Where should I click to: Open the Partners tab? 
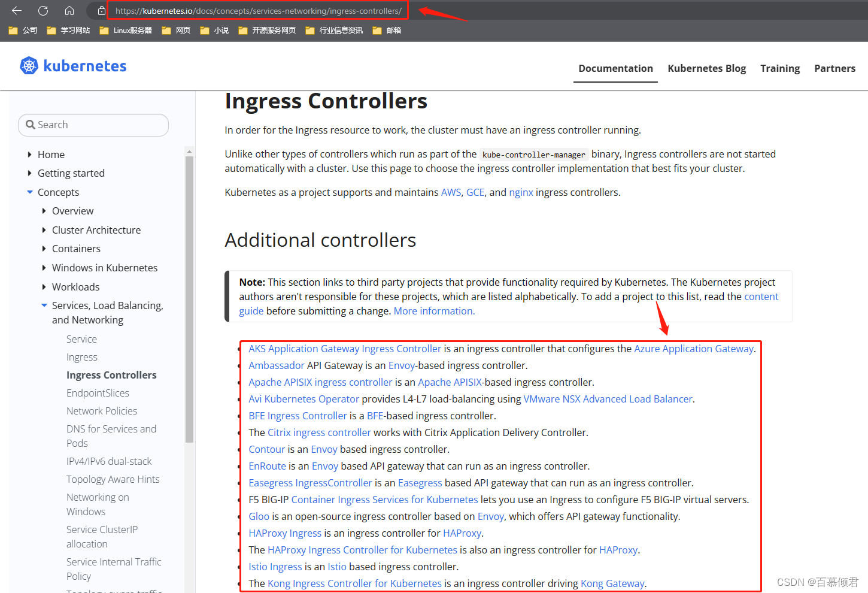click(834, 68)
